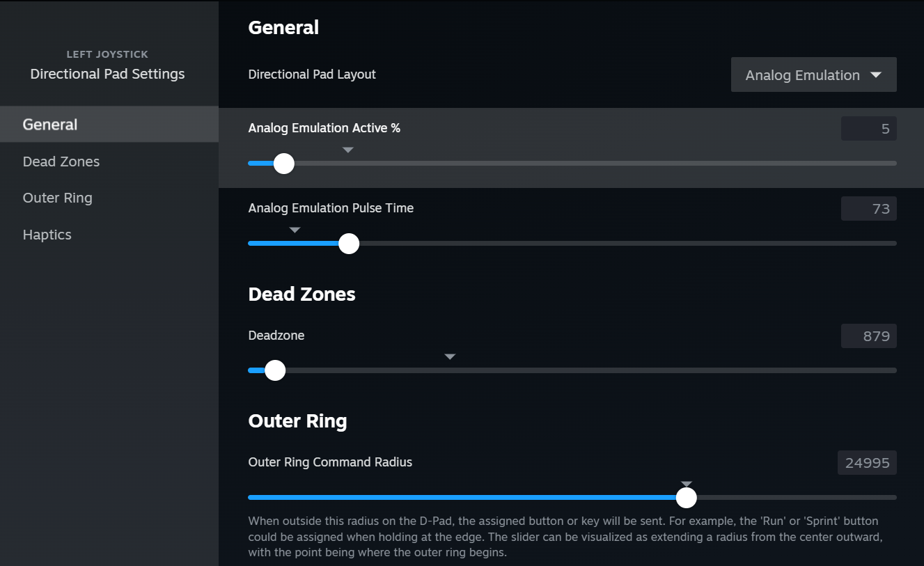Click the Outer Ring Command Radius slider handle

[x=687, y=497]
